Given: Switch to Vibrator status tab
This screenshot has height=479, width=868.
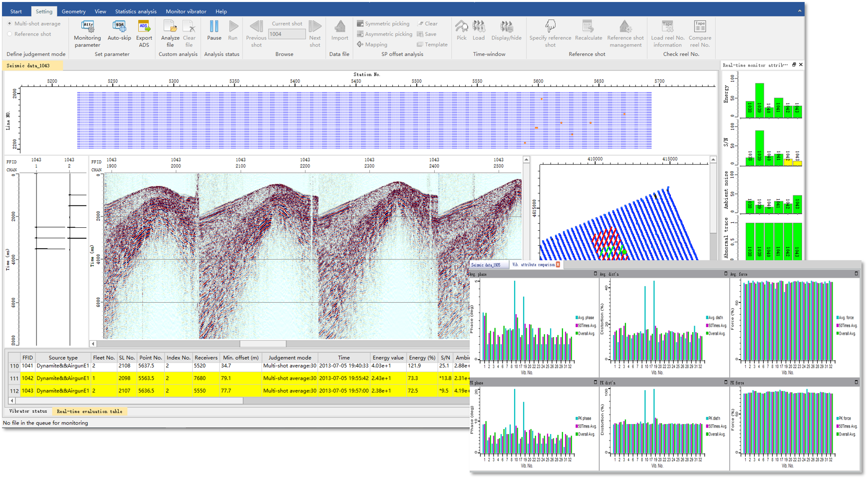Looking at the screenshot, I should pos(28,411).
